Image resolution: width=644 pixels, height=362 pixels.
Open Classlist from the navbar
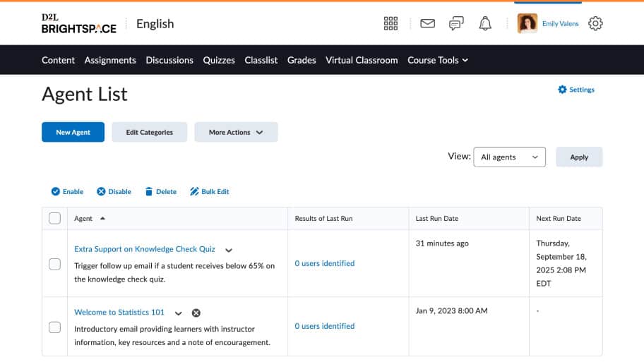[x=261, y=61]
